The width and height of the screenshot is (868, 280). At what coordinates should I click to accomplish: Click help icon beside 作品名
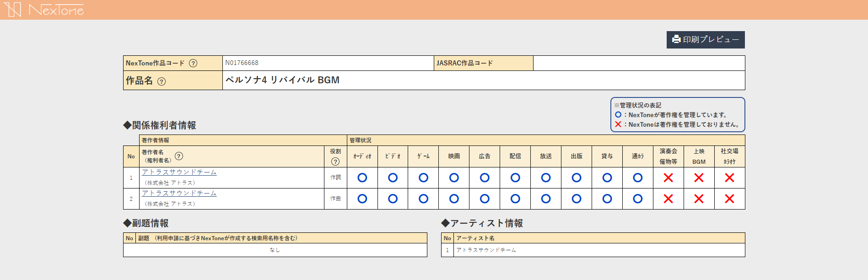pos(162,81)
